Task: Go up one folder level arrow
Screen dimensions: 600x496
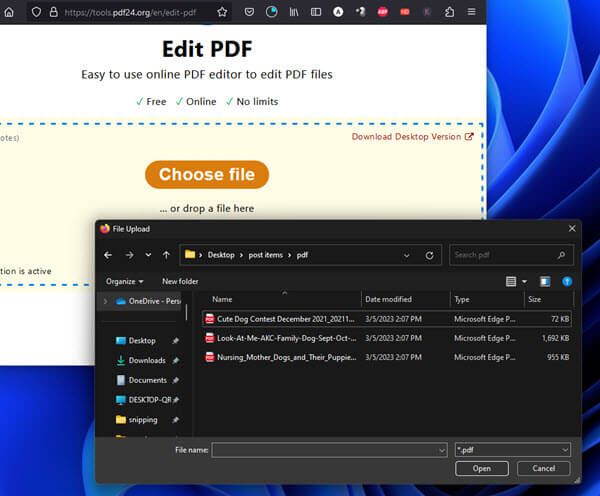Action: pyautogui.click(x=166, y=255)
